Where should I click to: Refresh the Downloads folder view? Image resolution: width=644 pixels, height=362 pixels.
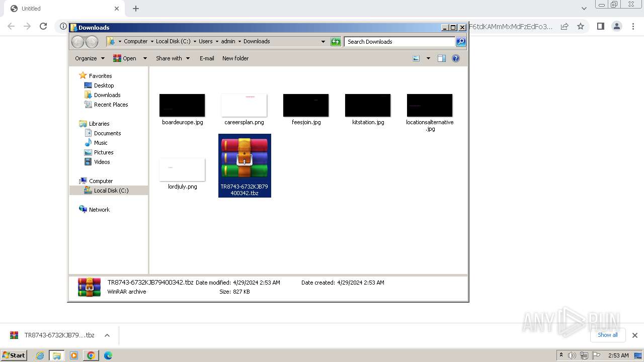click(x=336, y=42)
